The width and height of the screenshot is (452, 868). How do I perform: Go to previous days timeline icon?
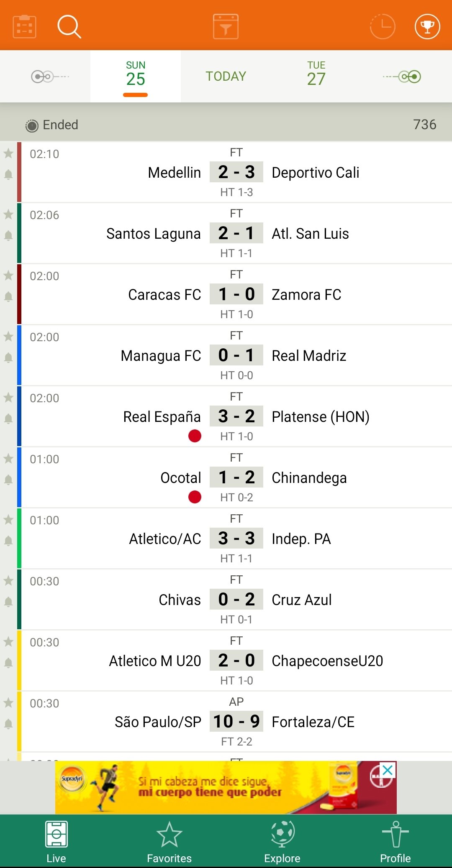coord(50,77)
